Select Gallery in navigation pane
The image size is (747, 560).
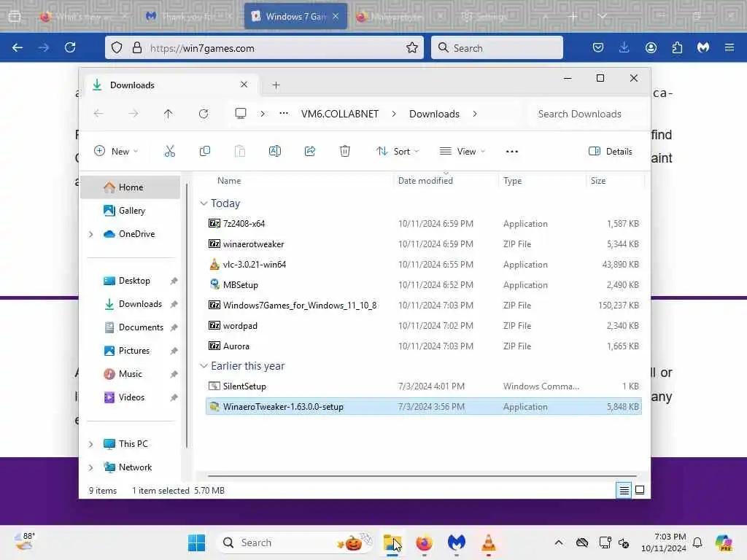131,211
